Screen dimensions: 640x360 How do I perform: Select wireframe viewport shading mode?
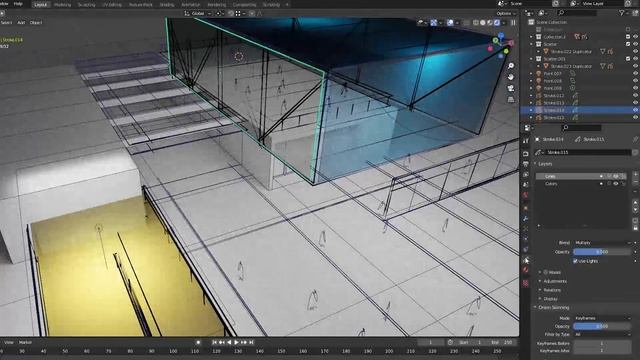(476, 23)
